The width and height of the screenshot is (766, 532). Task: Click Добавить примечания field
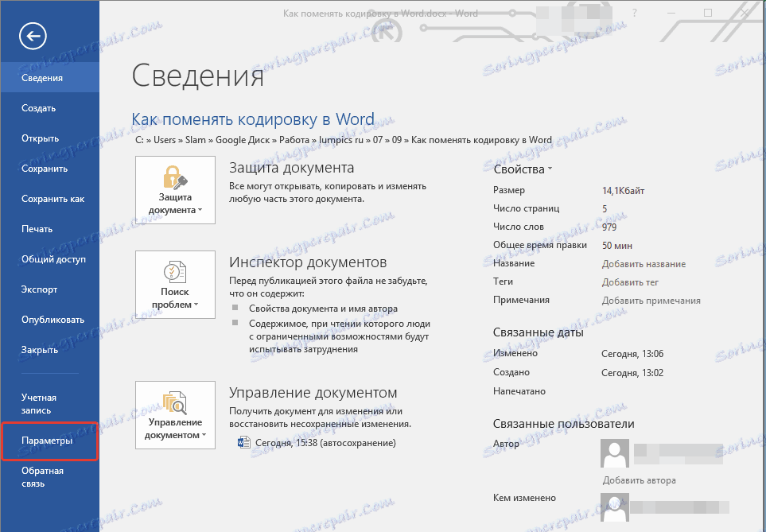pyautogui.click(x=651, y=301)
